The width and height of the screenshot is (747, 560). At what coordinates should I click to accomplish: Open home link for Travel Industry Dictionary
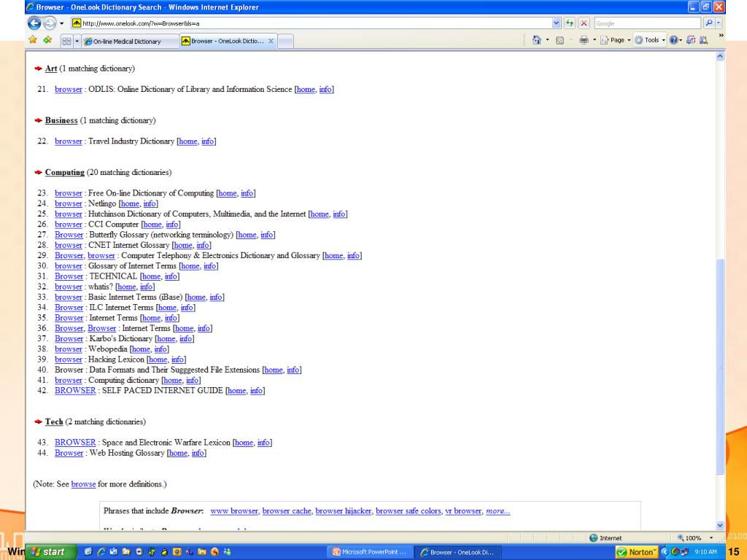pyautogui.click(x=187, y=141)
